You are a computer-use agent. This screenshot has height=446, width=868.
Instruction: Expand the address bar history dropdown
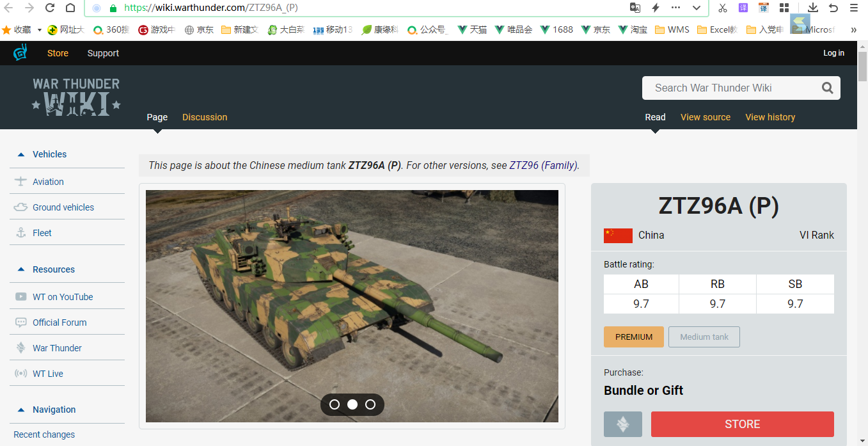coord(697,8)
